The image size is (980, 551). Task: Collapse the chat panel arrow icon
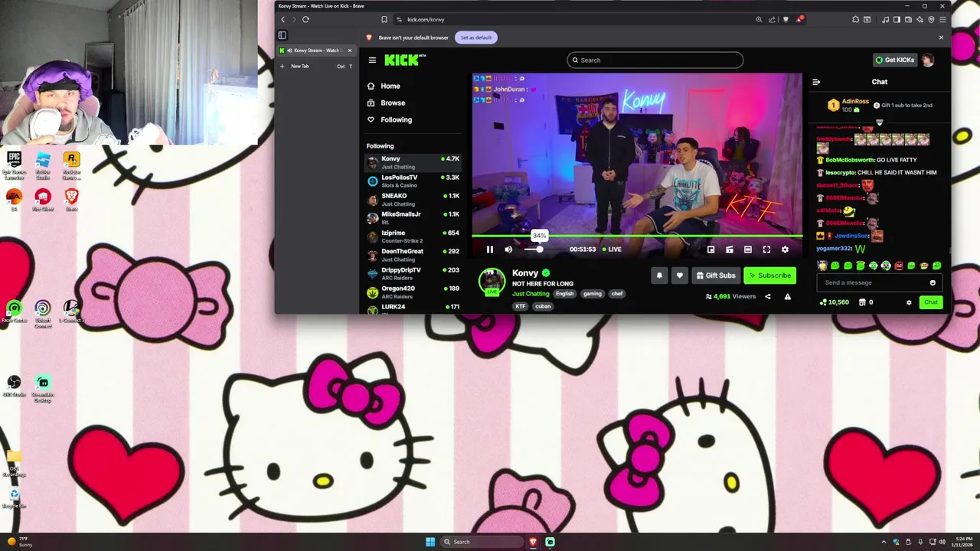[816, 82]
